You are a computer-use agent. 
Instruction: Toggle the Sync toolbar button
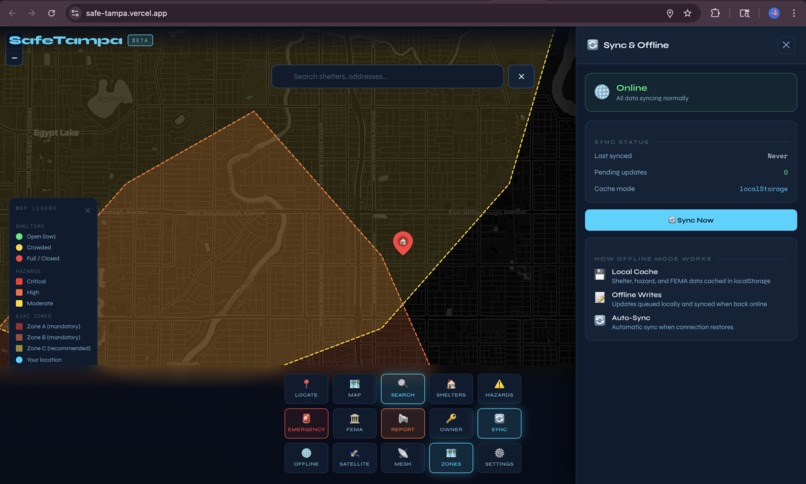point(499,423)
